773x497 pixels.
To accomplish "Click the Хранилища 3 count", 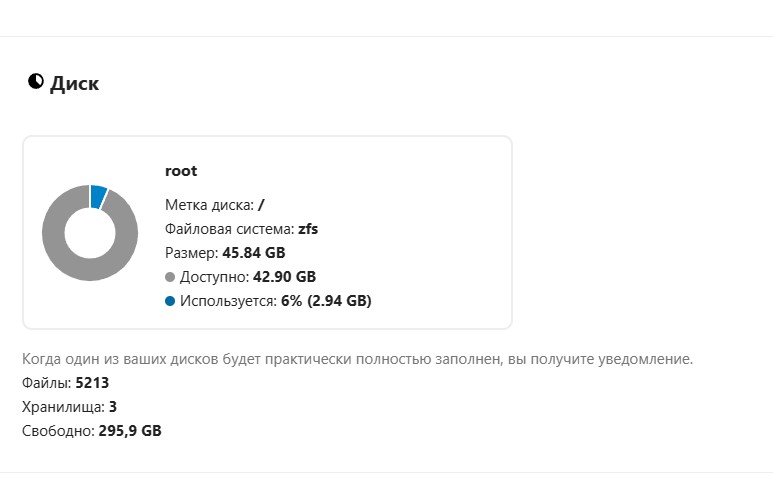I will coord(113,407).
